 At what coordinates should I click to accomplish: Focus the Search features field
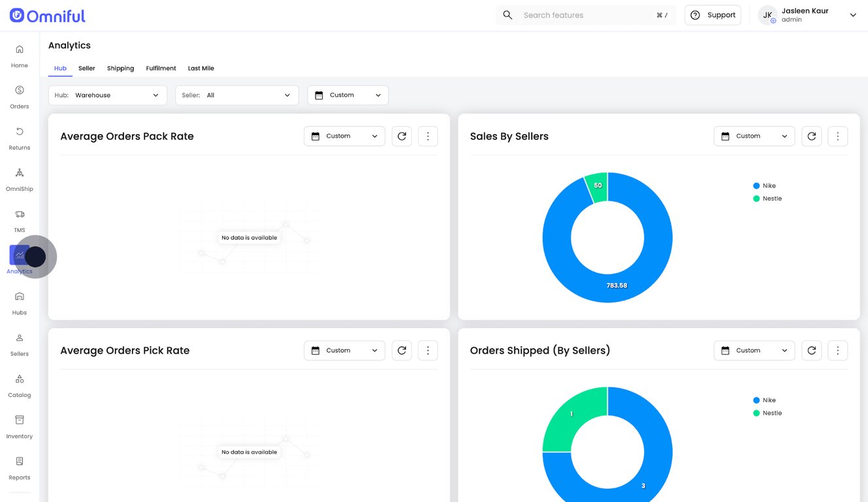pyautogui.click(x=586, y=15)
